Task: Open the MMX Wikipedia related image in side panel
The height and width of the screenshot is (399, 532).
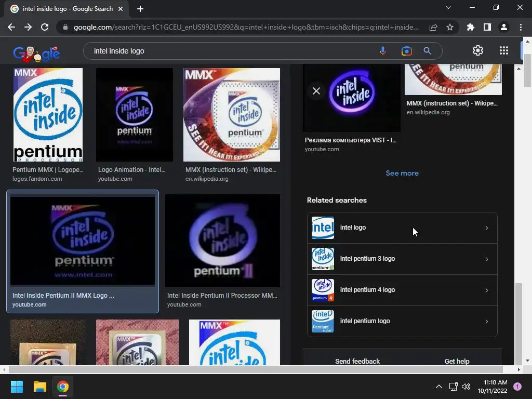Action: point(453,79)
